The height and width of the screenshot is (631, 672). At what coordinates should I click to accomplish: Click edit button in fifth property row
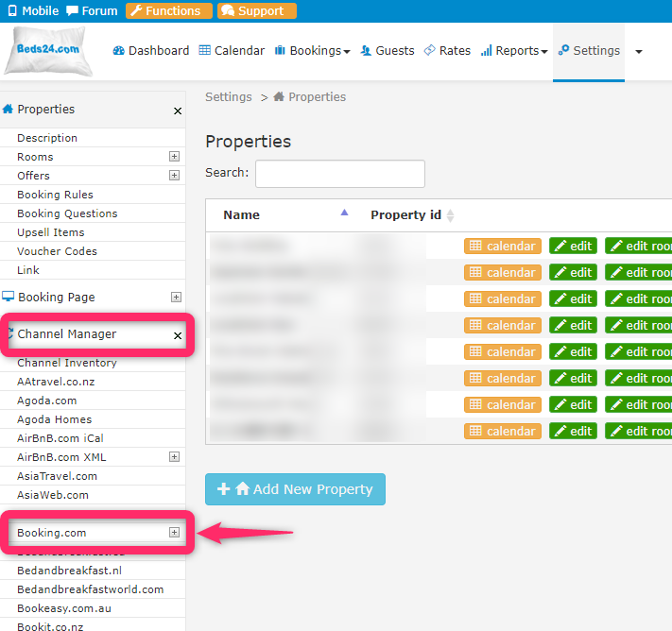[x=573, y=351]
